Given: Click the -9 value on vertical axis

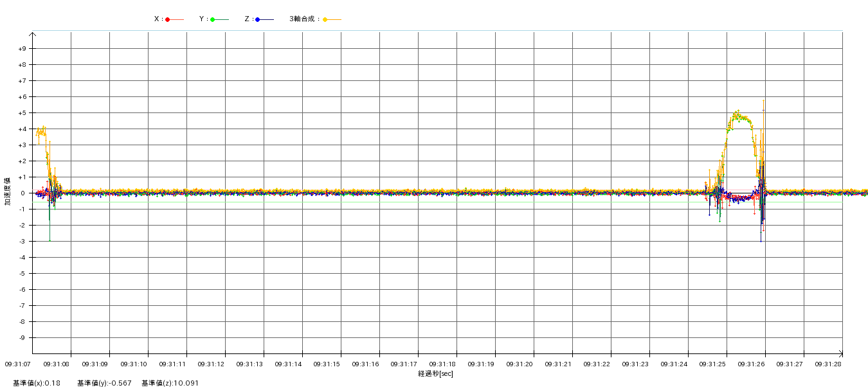Looking at the screenshot, I should [22, 338].
